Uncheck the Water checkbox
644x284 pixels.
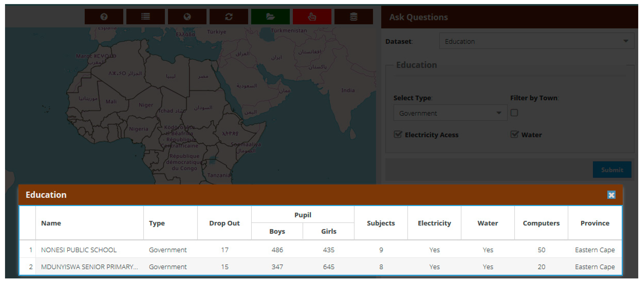[514, 135]
